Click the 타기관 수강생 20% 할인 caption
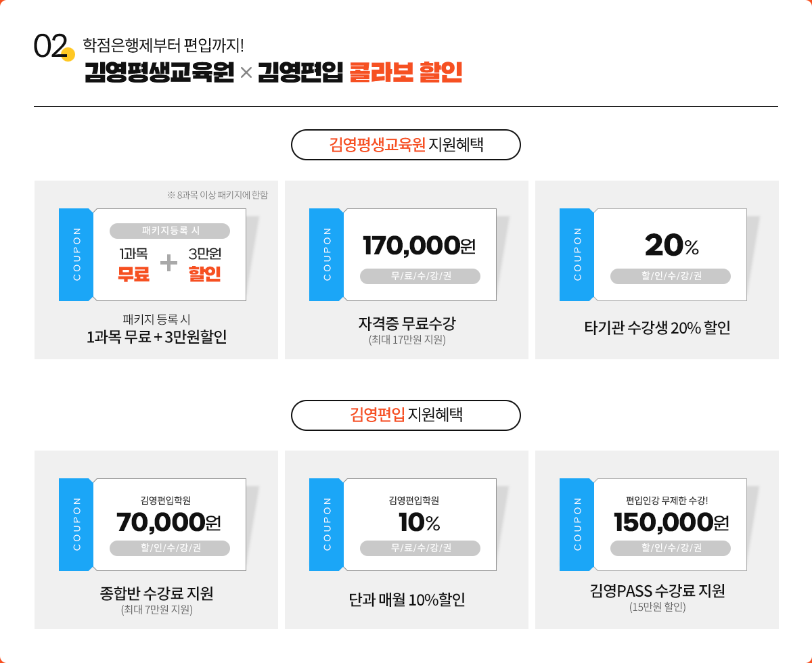 click(657, 328)
